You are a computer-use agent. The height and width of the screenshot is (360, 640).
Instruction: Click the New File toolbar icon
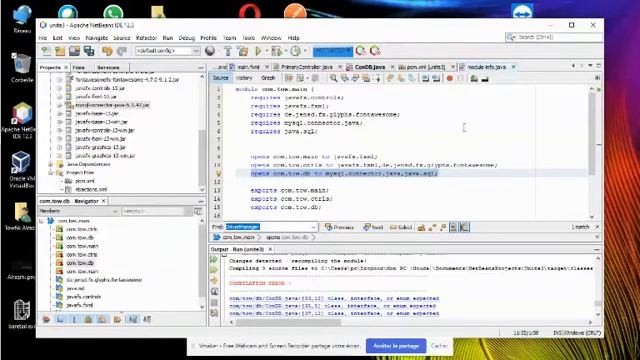pyautogui.click(x=46, y=51)
